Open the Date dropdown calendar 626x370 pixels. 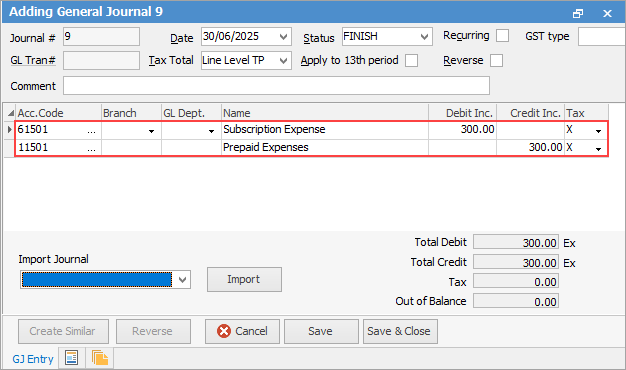tap(283, 37)
